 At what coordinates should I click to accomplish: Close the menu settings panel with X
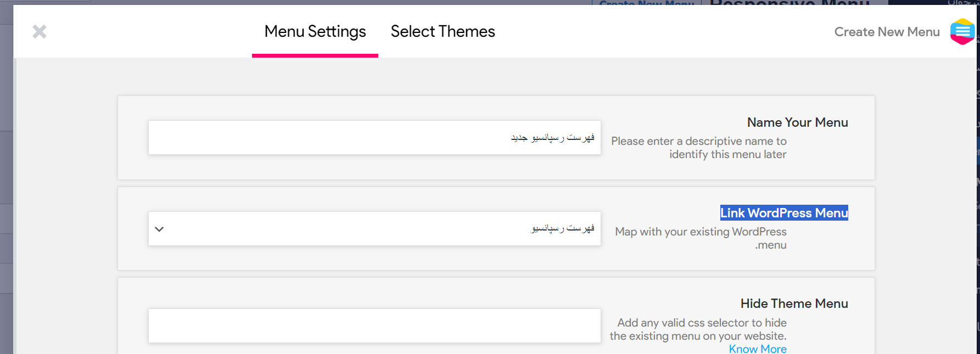coord(40,32)
